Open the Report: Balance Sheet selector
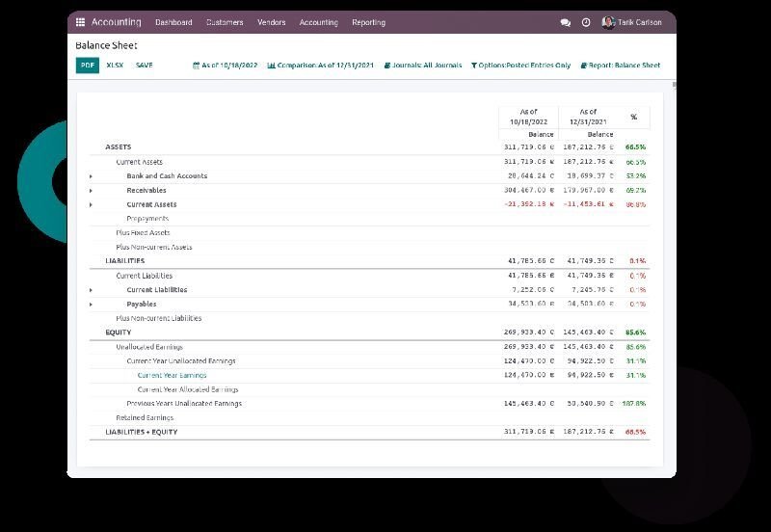This screenshot has height=532, width=771. [620, 66]
